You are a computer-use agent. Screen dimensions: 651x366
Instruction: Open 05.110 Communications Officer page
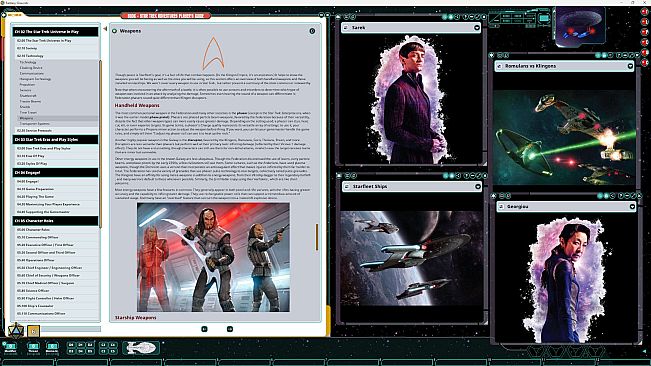pyautogui.click(x=57, y=314)
